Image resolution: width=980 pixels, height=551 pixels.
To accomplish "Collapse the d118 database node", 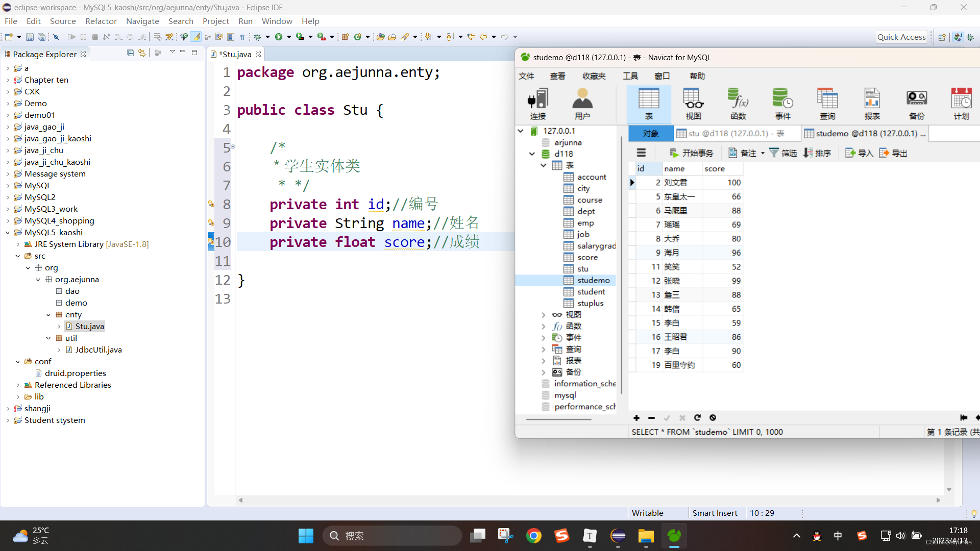I will click(532, 154).
